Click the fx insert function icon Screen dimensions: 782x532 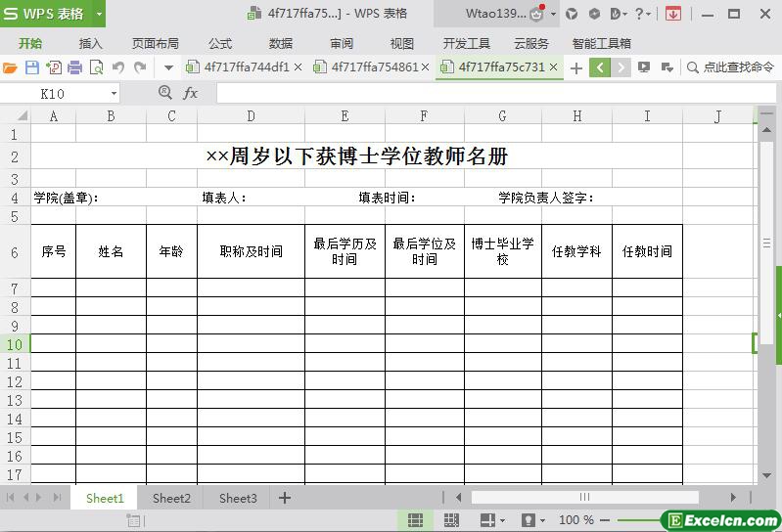coord(191,93)
